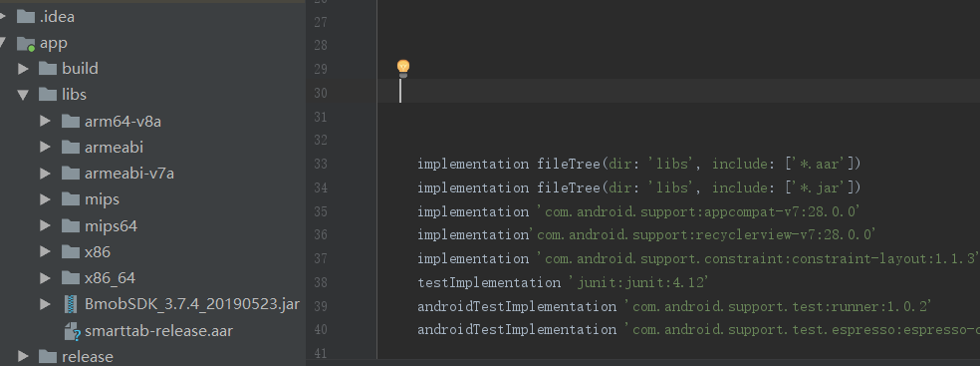This screenshot has width=980, height=366.
Task: Select the x86 folder item
Action: coord(98,251)
